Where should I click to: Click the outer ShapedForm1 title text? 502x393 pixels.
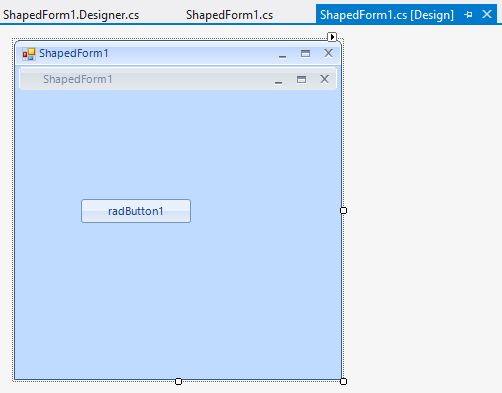[74, 53]
